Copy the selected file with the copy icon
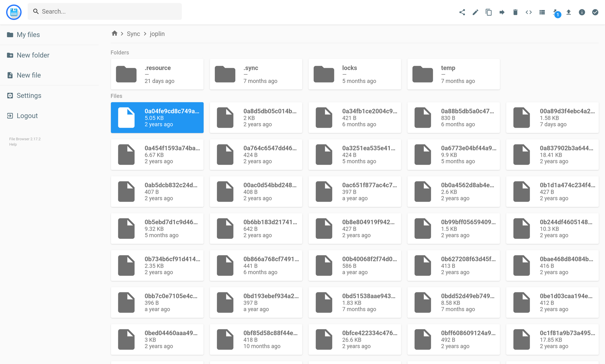605x364 pixels. 489,12
